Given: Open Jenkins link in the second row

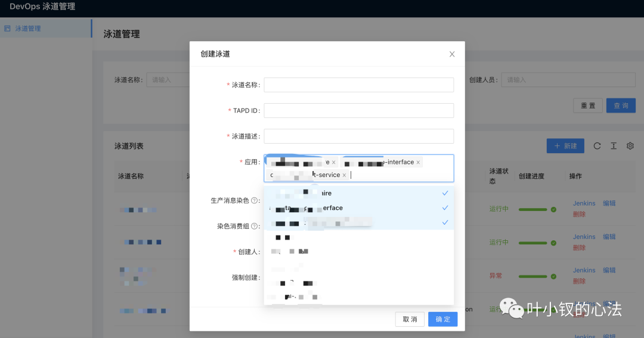Looking at the screenshot, I should pos(584,237).
